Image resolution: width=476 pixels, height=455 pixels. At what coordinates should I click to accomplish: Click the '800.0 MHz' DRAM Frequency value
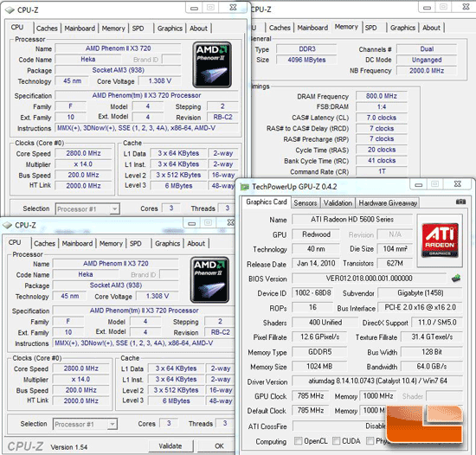(382, 96)
